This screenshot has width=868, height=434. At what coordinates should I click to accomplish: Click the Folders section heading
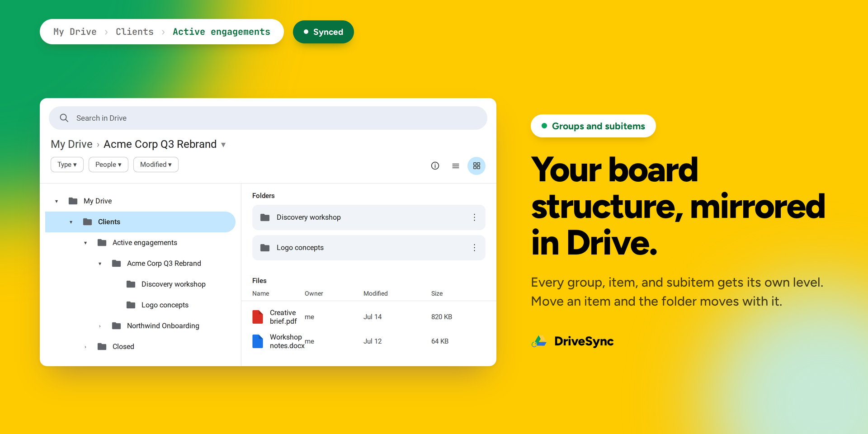click(x=264, y=196)
